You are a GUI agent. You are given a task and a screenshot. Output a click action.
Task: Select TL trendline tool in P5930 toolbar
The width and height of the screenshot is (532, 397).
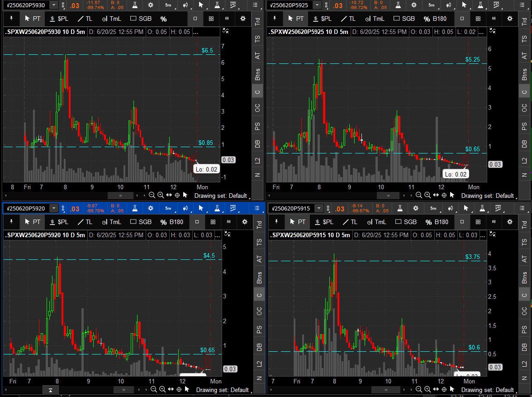(x=85, y=19)
